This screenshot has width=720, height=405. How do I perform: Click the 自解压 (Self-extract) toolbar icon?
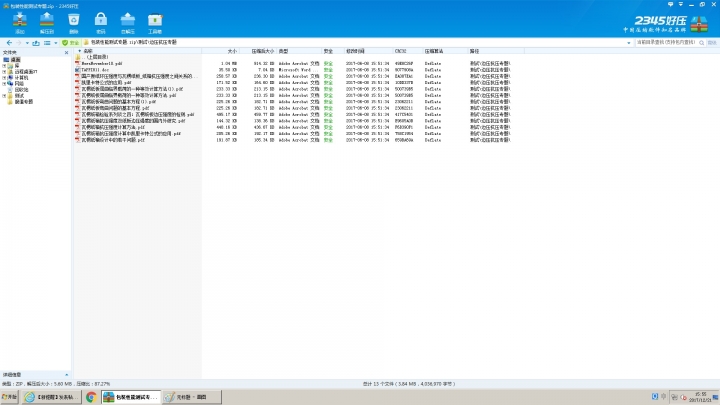click(128, 22)
